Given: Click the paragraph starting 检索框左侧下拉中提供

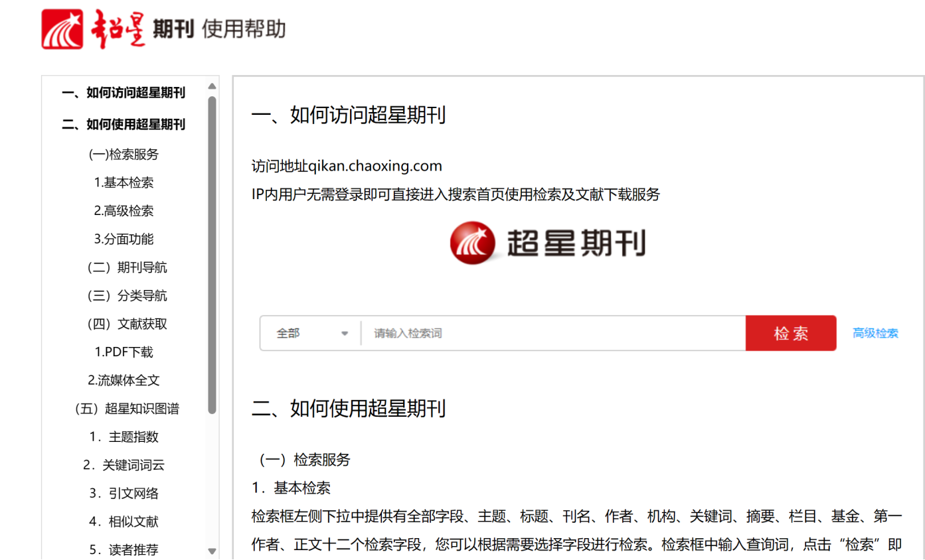Looking at the screenshot, I should [x=576, y=531].
